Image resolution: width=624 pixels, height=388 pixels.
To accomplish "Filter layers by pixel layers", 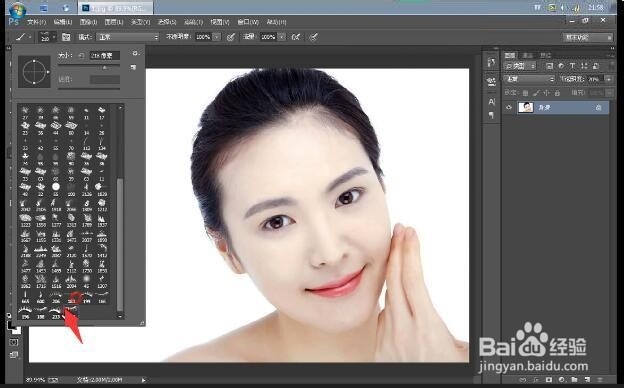I will (549, 66).
